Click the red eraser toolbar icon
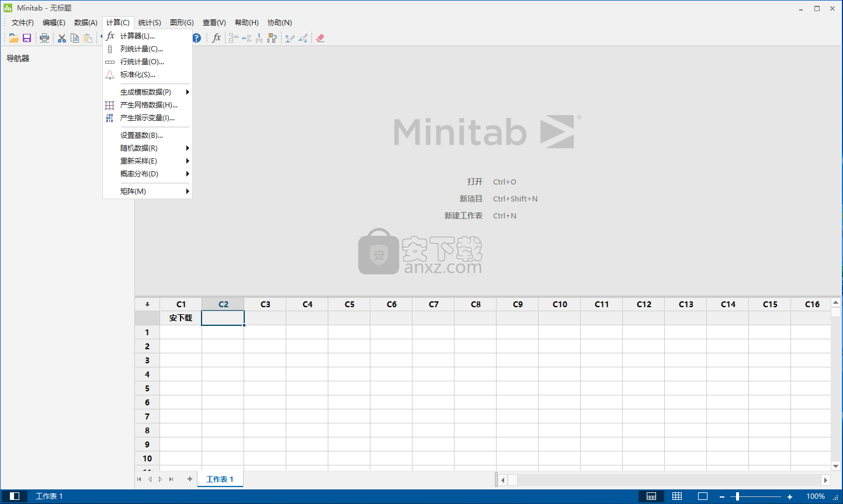This screenshot has width=843, height=504. [x=320, y=38]
